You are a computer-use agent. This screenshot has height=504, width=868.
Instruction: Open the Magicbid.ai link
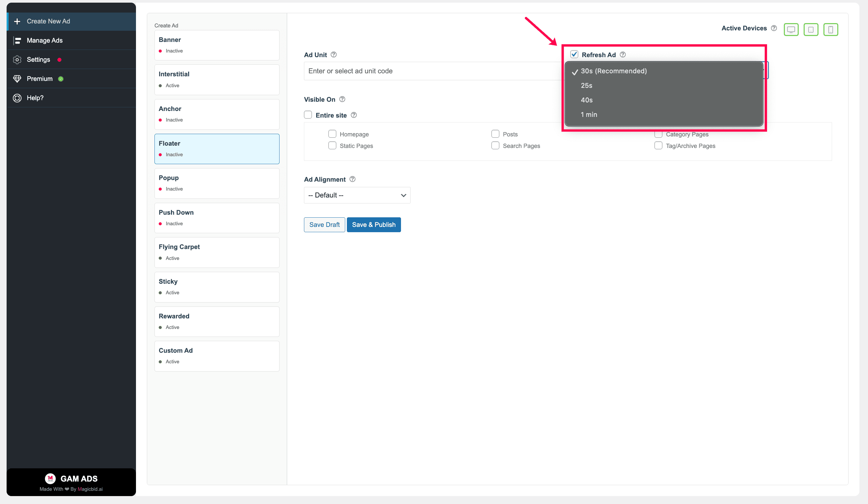[90, 489]
